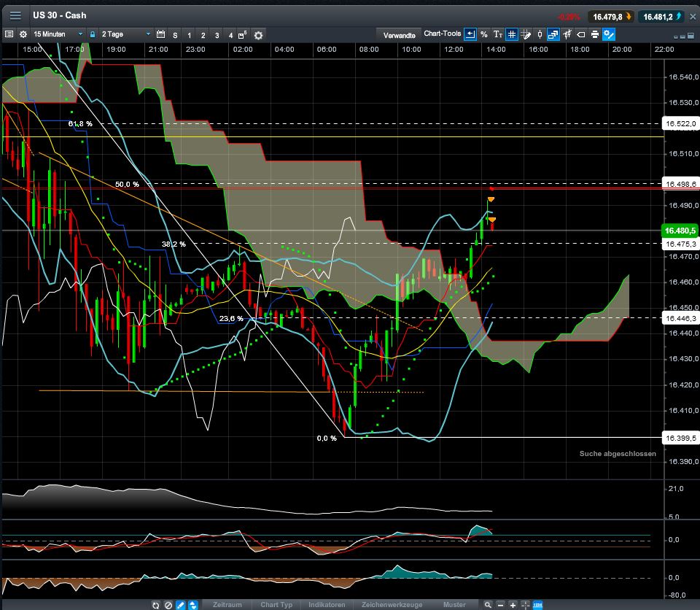Expand the 15 Minuten interval dropdown

80,34
